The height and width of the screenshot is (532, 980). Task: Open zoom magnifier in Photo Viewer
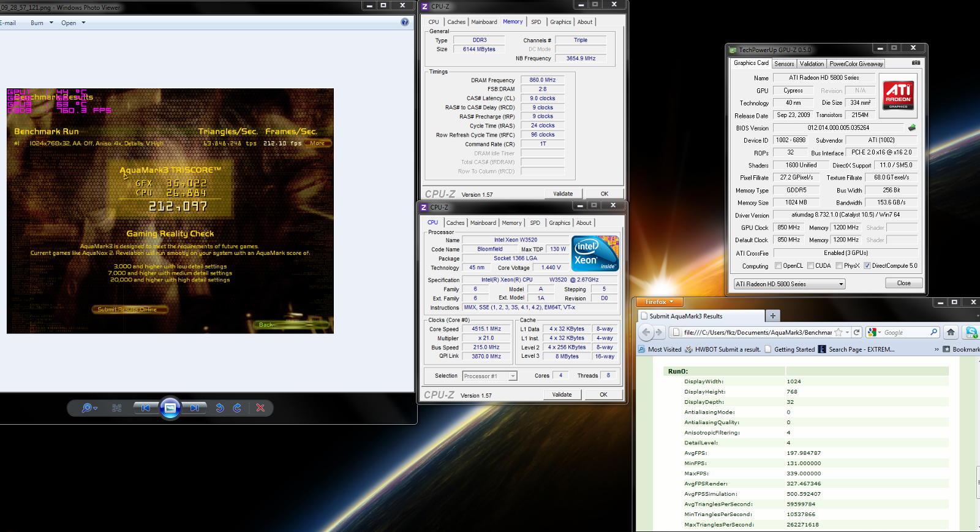(x=86, y=408)
